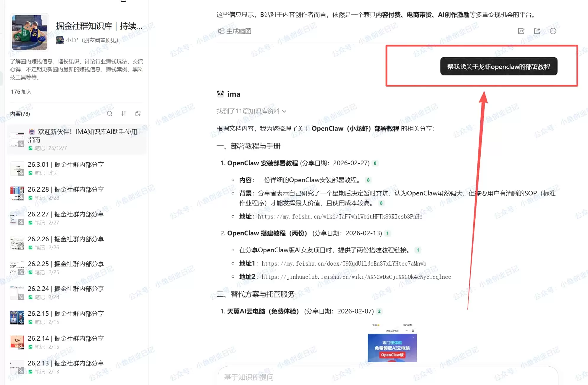Click the 天翼AI云电脑 OpenClaw版 promo image
Screen dimensions: 588x385
392,346
